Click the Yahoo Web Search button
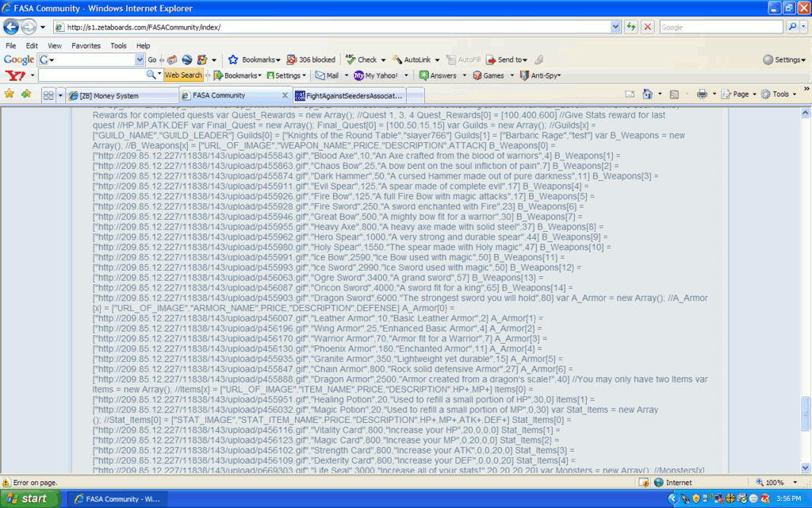 point(183,75)
